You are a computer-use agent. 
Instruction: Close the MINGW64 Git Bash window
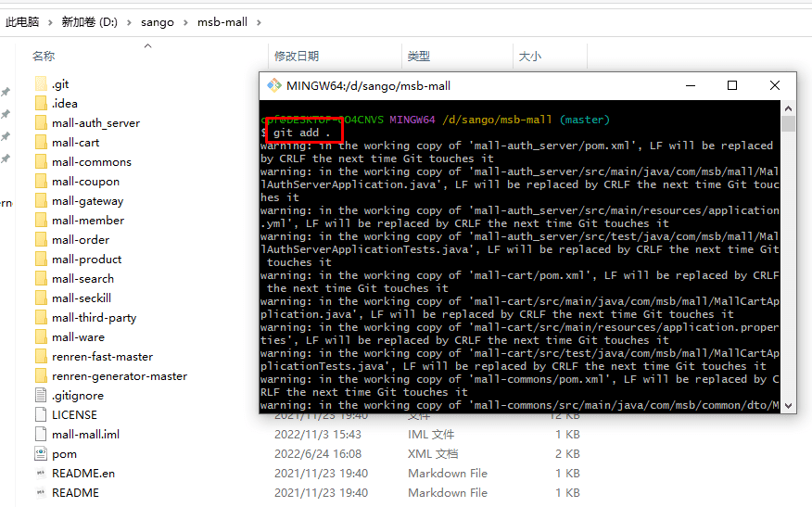(775, 85)
